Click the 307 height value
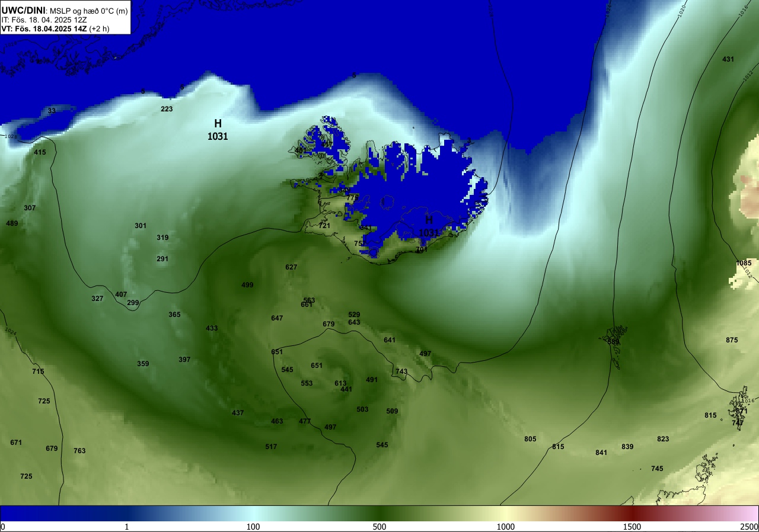This screenshot has height=532, width=759. click(x=30, y=208)
